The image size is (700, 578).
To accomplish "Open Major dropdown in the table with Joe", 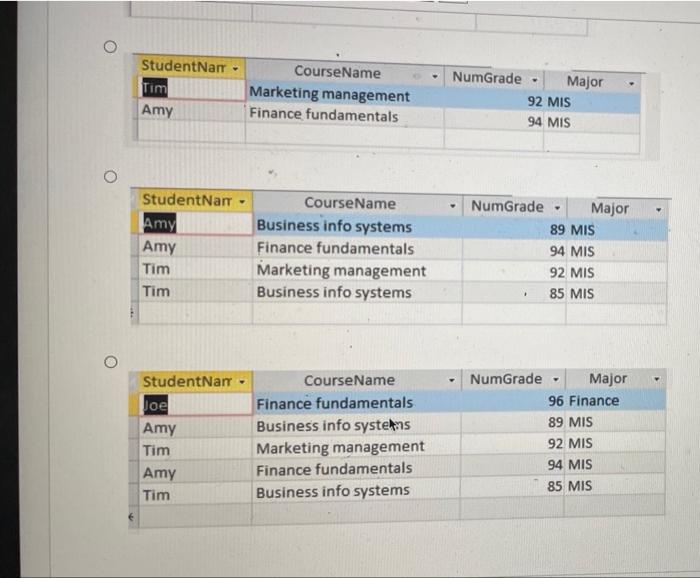I will click(657, 379).
